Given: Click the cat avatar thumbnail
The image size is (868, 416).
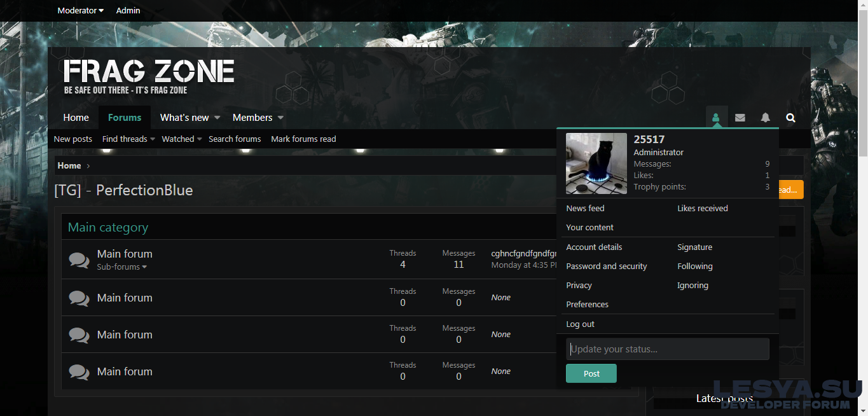Looking at the screenshot, I should point(596,163).
